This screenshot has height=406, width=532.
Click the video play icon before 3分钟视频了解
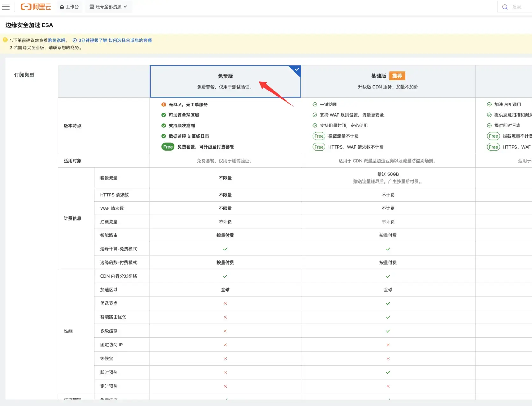[74, 40]
